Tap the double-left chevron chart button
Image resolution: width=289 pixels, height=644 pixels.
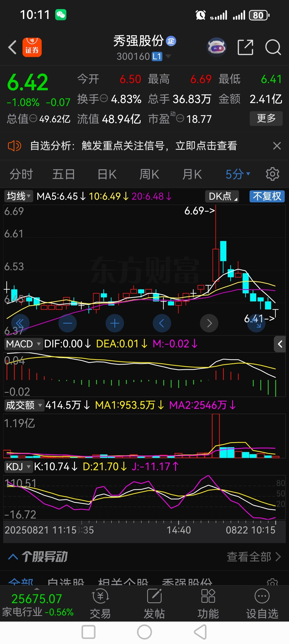pos(20,323)
